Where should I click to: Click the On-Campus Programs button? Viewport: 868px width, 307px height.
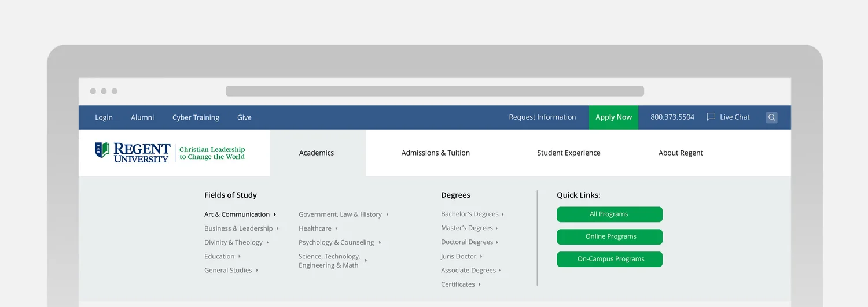[609, 259]
